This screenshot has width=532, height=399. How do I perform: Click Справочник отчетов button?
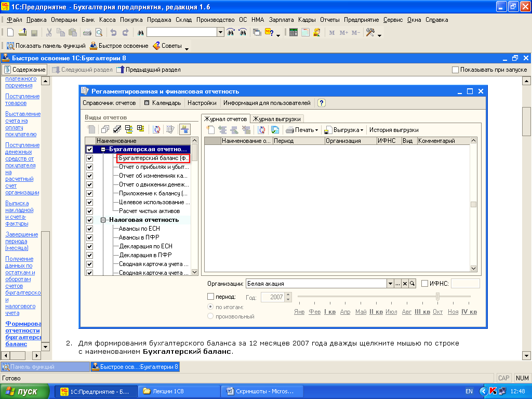109,103
